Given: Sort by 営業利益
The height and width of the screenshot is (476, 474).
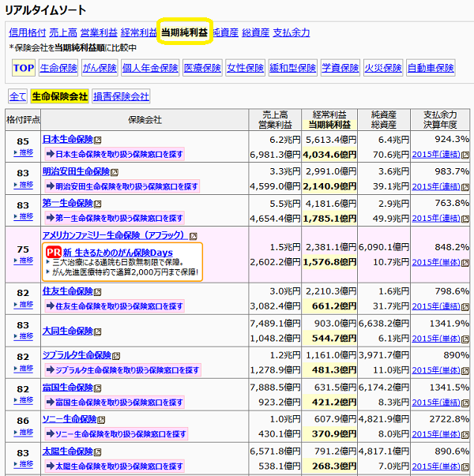Looking at the screenshot, I should [x=99, y=32].
